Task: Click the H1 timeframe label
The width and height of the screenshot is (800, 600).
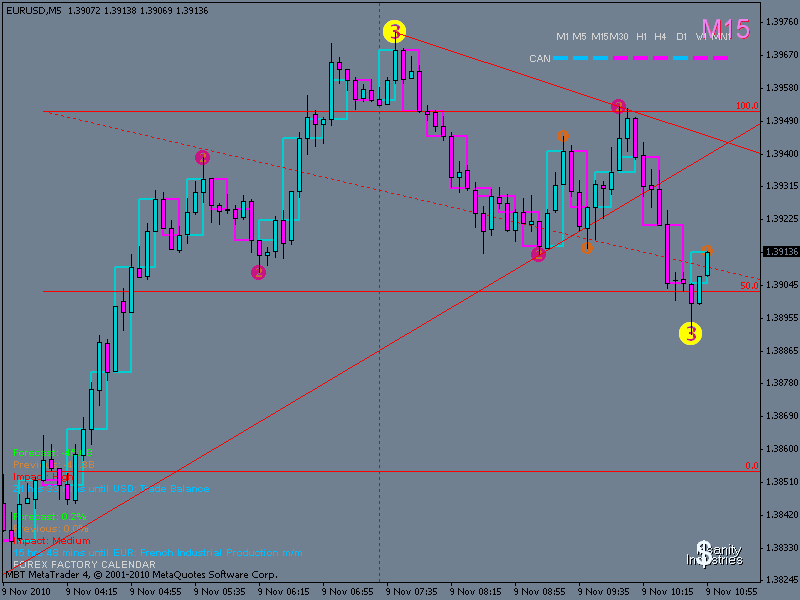Action: click(x=641, y=37)
